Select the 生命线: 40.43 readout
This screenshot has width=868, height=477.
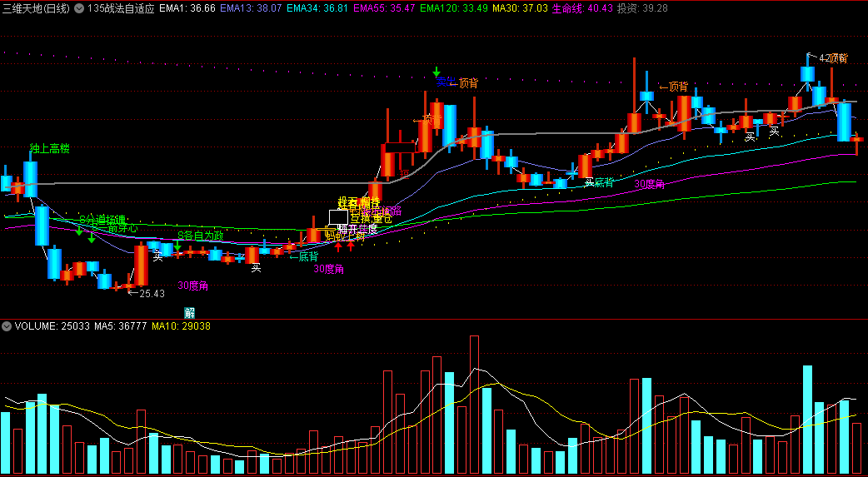(x=583, y=9)
